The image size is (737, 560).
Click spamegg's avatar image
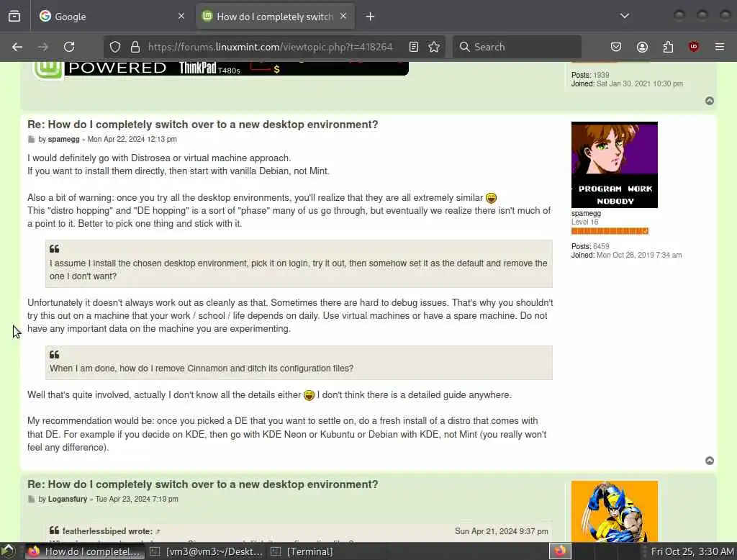pos(615,165)
